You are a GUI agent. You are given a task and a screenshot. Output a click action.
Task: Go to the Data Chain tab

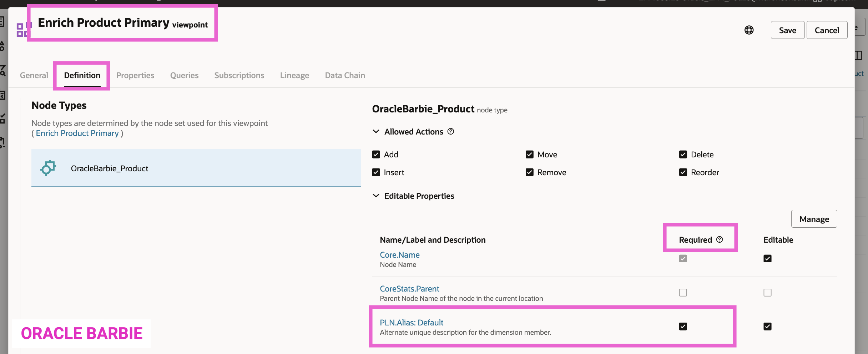click(x=345, y=75)
